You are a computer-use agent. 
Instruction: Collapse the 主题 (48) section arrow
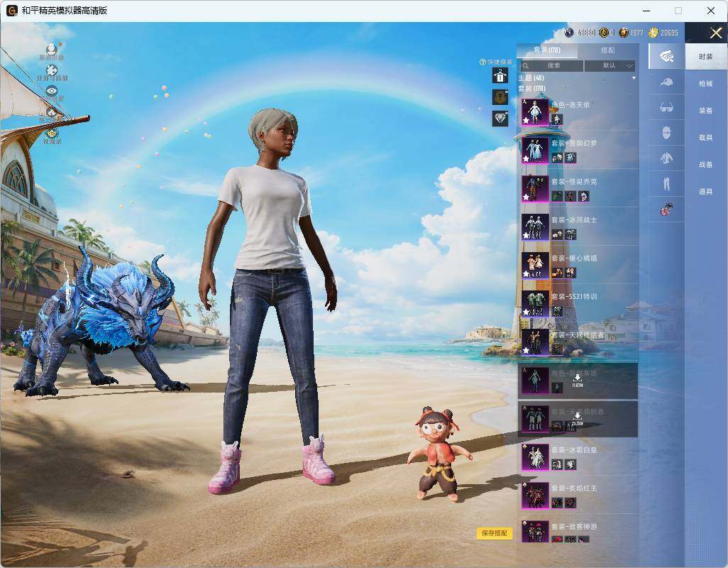coord(634,78)
